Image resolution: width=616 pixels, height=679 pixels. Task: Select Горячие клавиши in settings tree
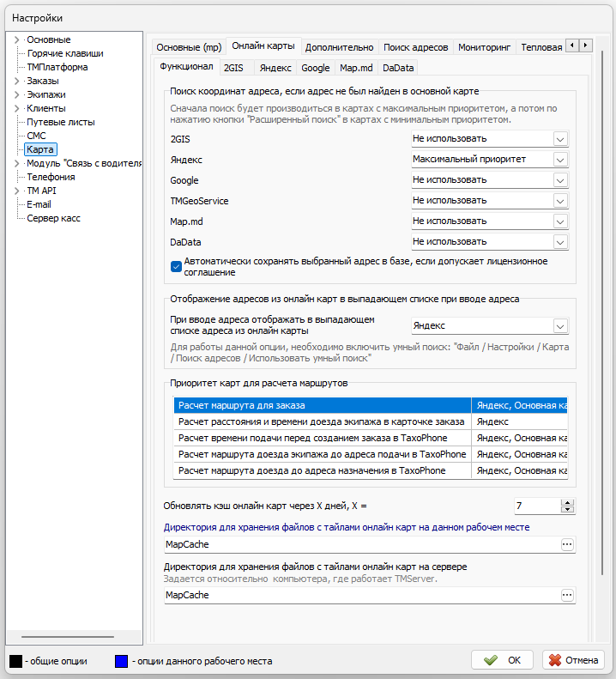65,53
